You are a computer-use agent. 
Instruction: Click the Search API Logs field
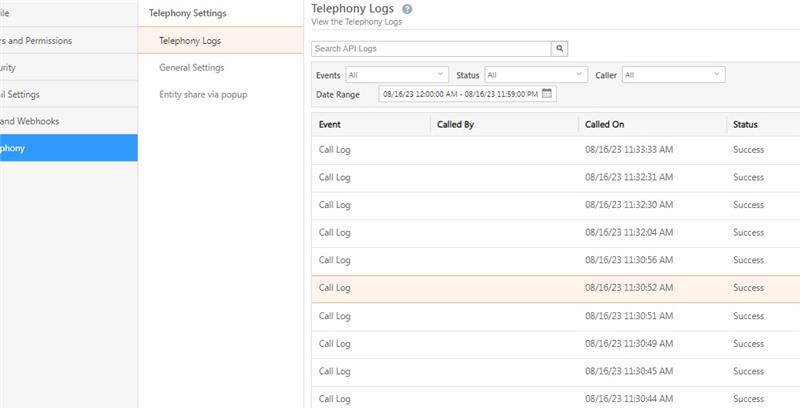431,48
